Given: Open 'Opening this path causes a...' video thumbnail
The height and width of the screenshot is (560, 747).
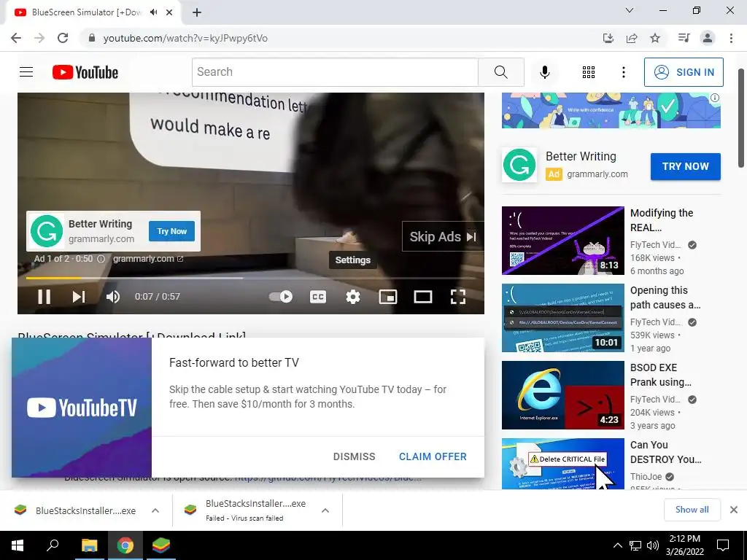Looking at the screenshot, I should pos(562,318).
